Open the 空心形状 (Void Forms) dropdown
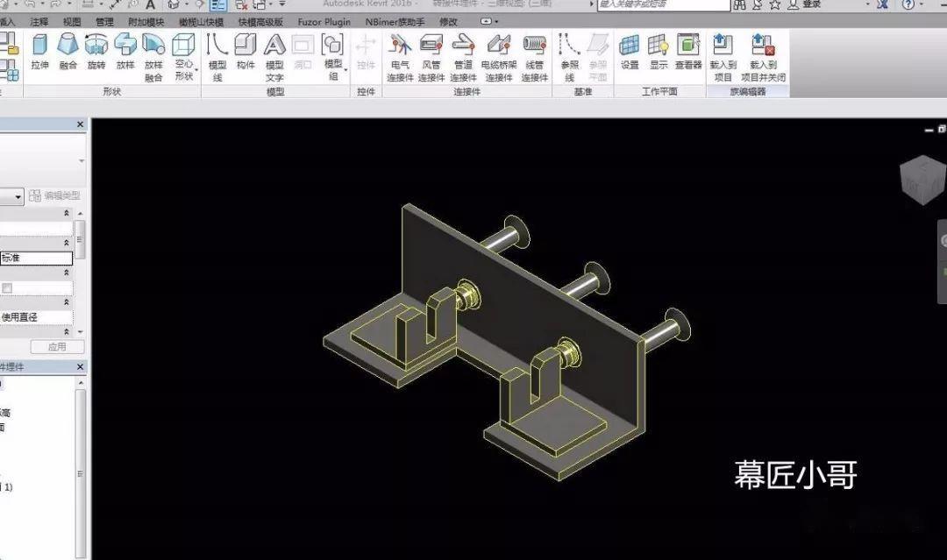 tap(183, 58)
